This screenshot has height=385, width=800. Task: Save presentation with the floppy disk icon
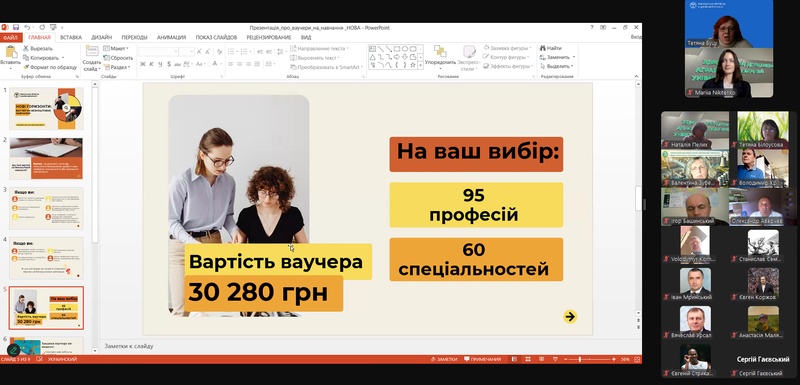point(16,27)
